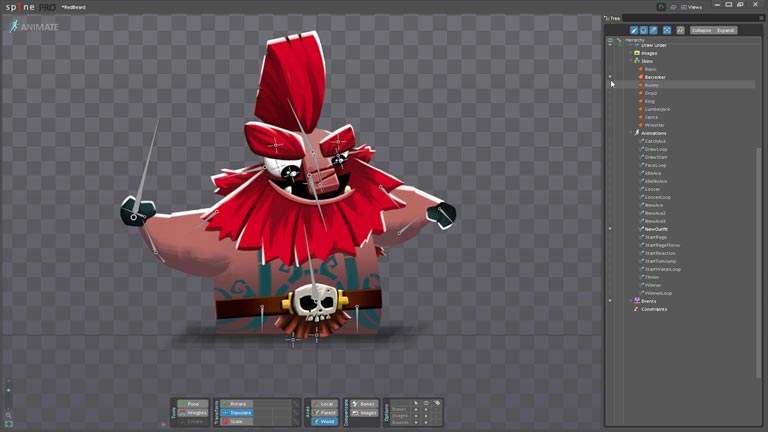The image size is (768, 432).
Task: Open the WinnerLoop animation
Action: click(658, 293)
